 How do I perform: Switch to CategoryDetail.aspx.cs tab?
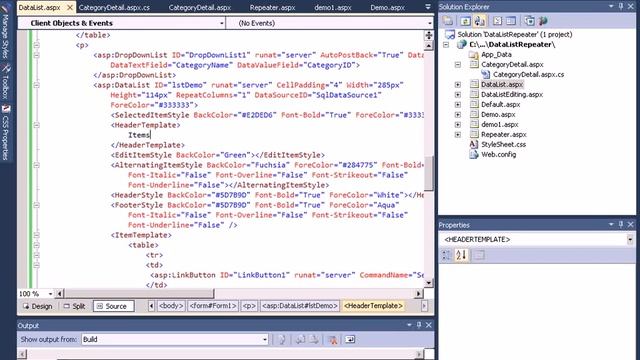coord(114,7)
